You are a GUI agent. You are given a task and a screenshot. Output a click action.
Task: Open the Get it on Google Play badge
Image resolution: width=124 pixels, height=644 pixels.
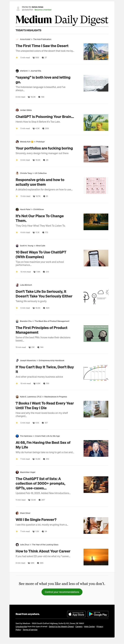[98, 614]
